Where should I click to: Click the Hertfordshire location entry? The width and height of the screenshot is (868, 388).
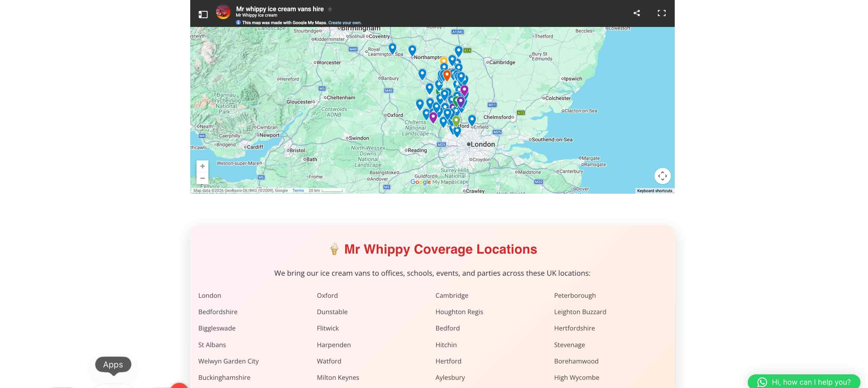[574, 328]
